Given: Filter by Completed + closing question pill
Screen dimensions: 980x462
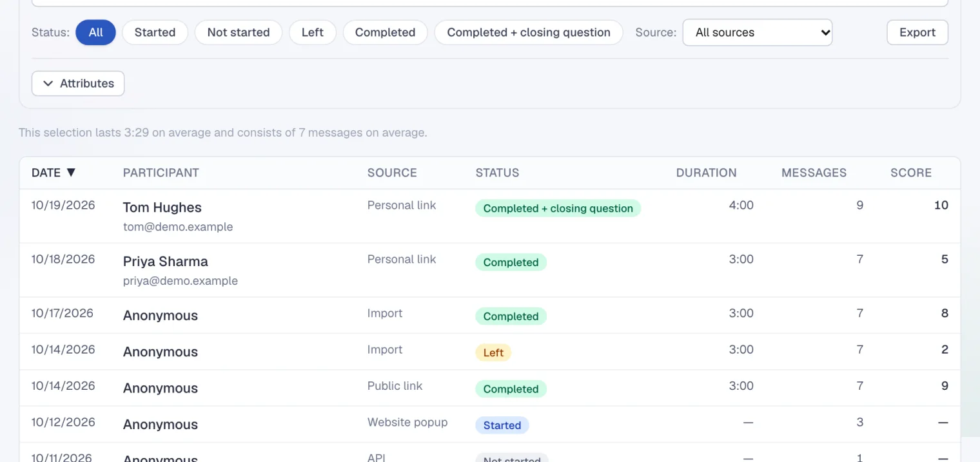Looking at the screenshot, I should [529, 32].
